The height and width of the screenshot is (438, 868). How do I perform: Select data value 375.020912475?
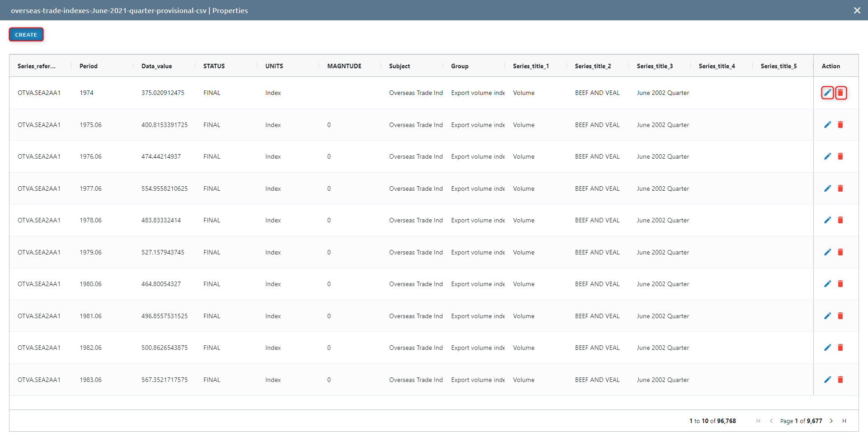click(163, 93)
